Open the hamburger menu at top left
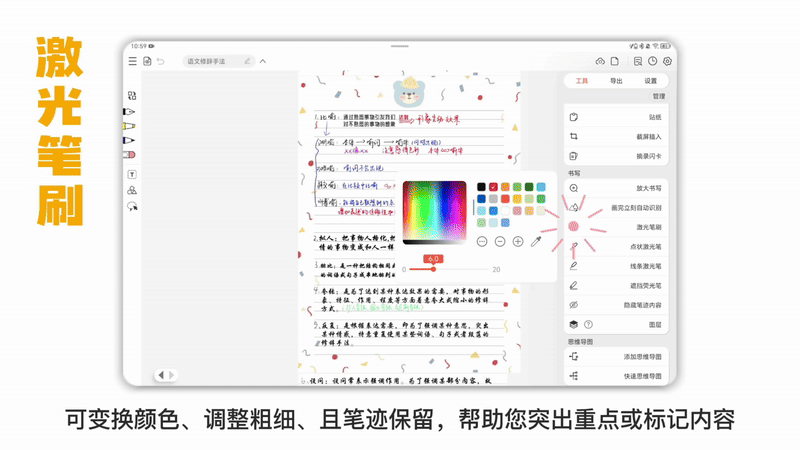This screenshot has width=800, height=450. (132, 61)
